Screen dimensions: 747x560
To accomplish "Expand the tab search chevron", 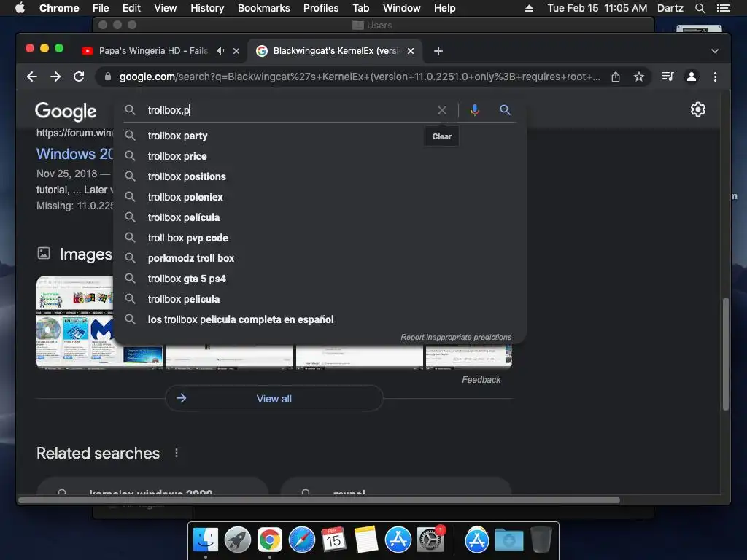I will [x=715, y=51].
